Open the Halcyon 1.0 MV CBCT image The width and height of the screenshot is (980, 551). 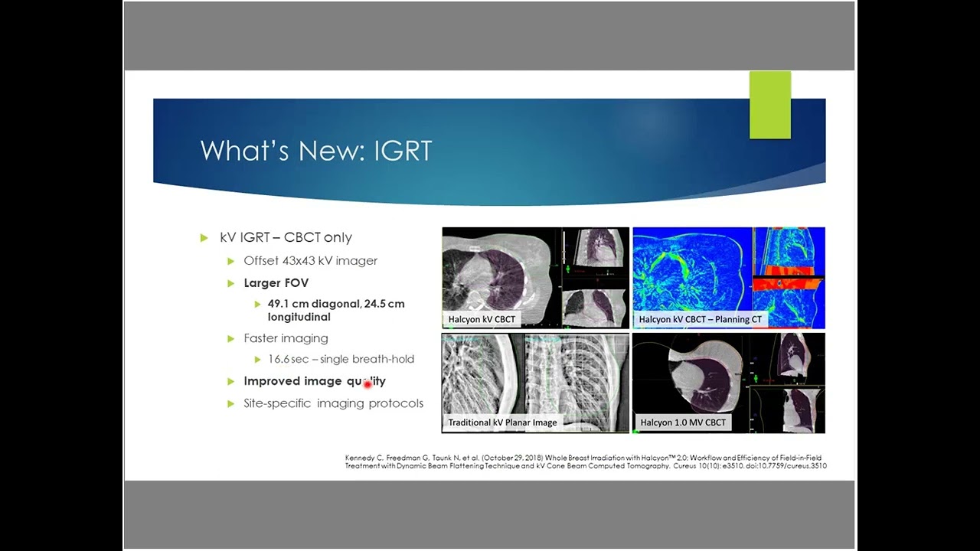pos(729,383)
